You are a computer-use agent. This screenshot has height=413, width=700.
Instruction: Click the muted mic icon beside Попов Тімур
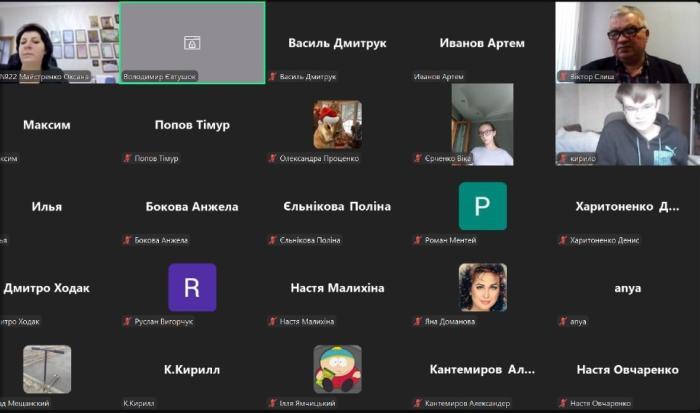point(127,158)
